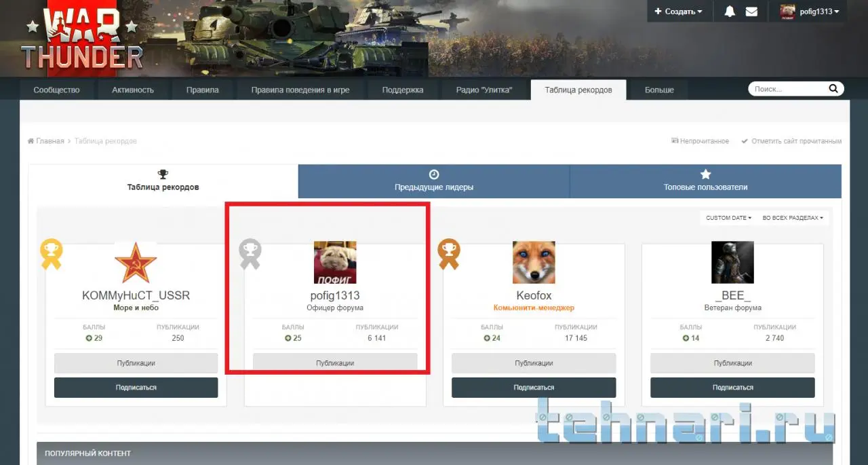Open the Создать dropdown menu
The image size is (868, 465).
pos(678,12)
